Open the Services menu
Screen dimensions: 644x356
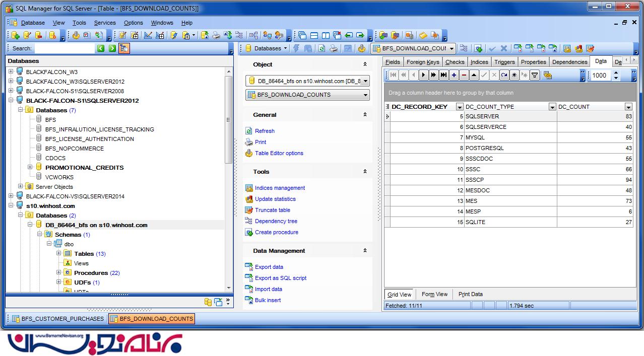click(x=105, y=23)
